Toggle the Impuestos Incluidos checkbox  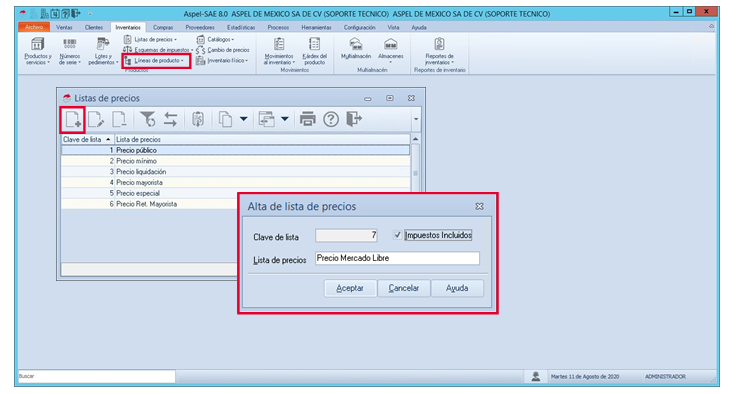(397, 235)
